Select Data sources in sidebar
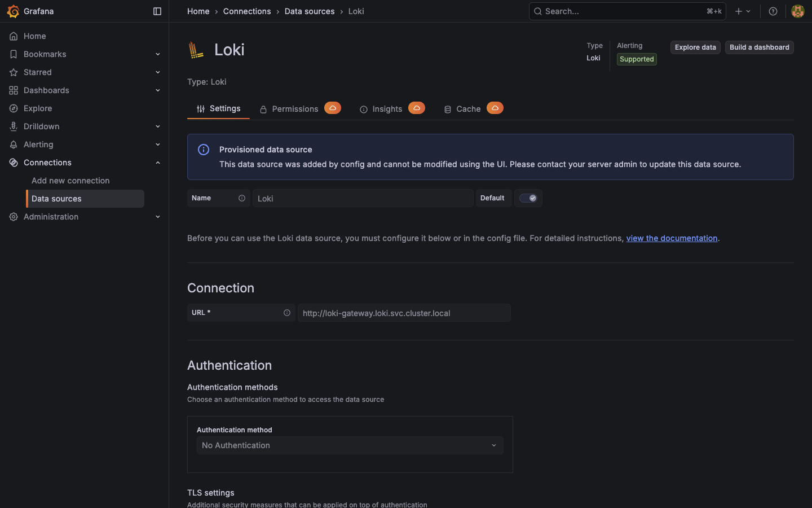Viewport: 812px width, 508px height. click(85, 199)
